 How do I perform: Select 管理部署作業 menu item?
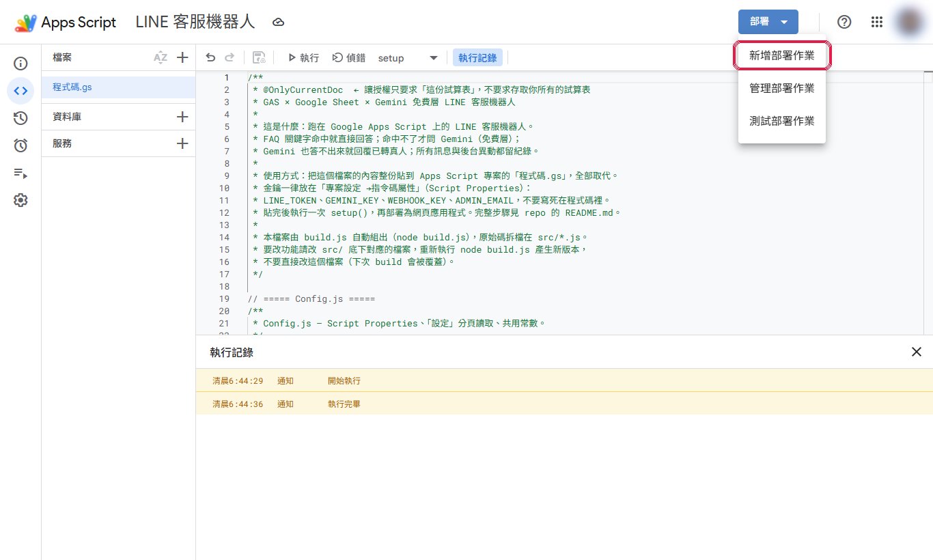pos(782,88)
